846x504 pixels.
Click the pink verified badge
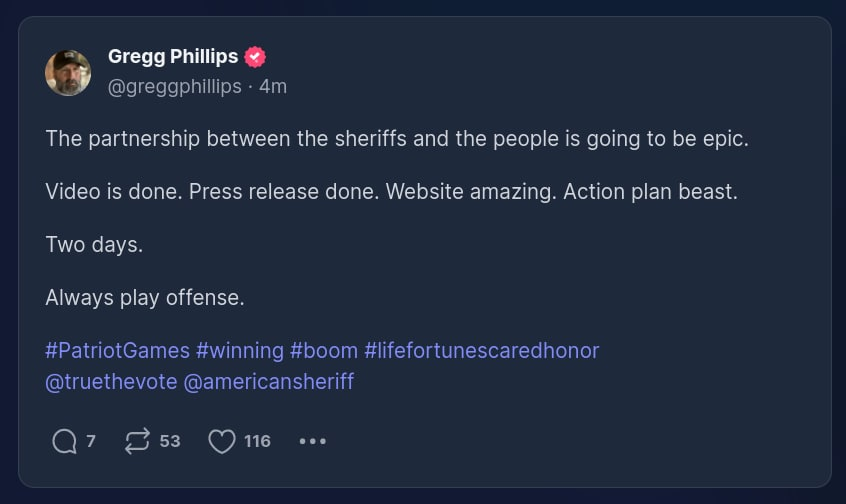tap(255, 57)
